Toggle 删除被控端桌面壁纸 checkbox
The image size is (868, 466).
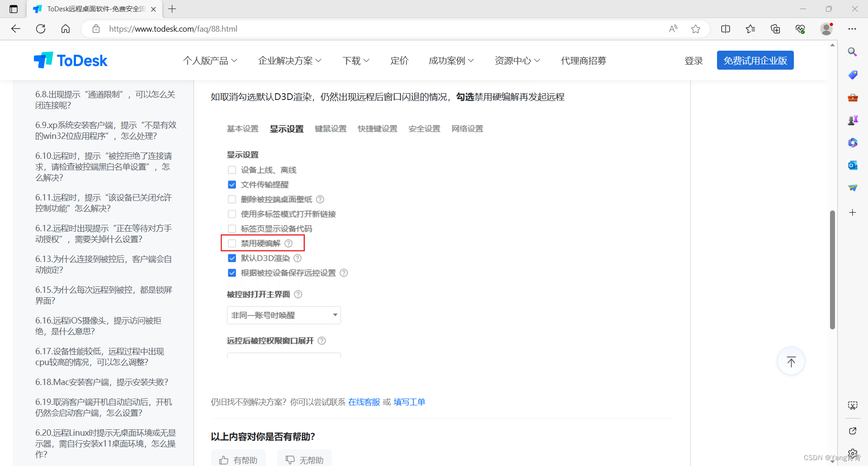(232, 200)
